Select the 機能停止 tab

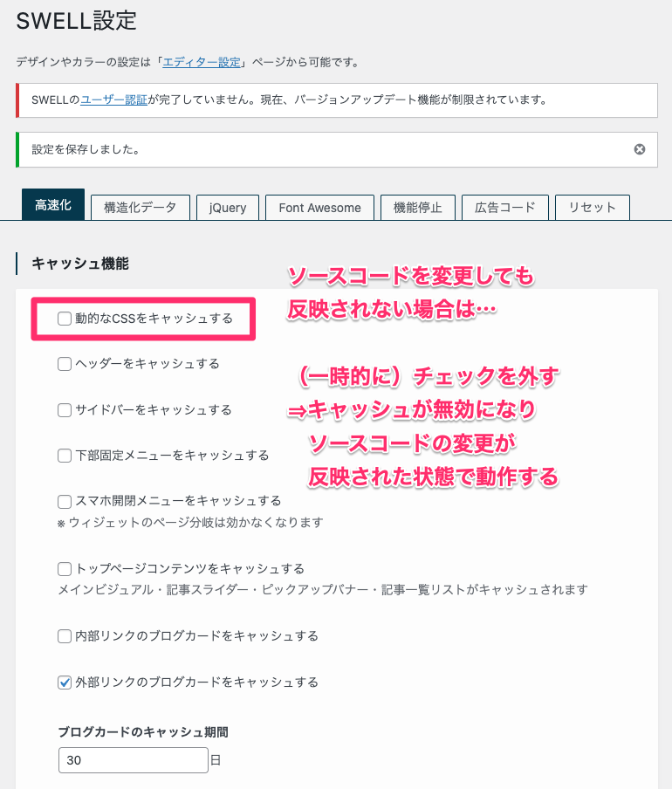418,208
